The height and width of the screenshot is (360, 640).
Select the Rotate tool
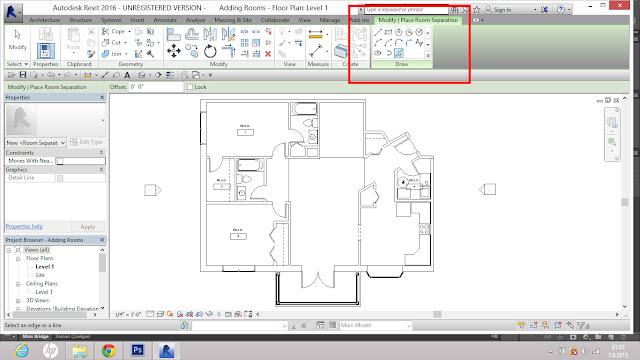coord(210,51)
